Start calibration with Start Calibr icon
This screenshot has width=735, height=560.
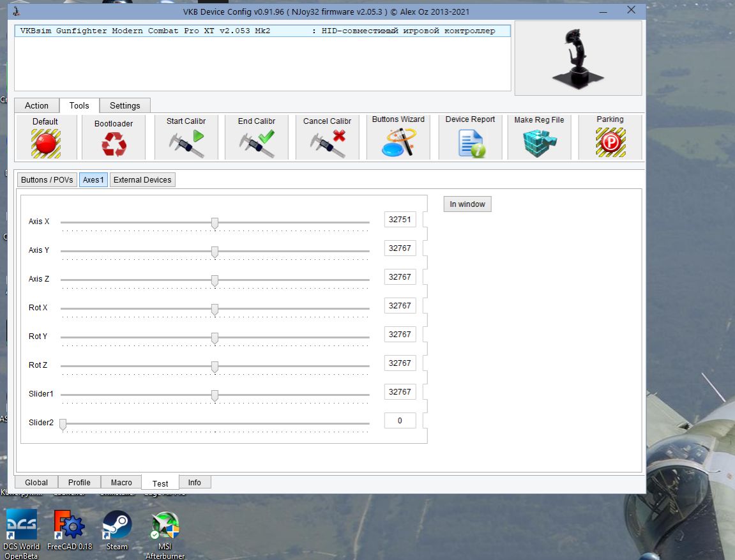coord(186,144)
